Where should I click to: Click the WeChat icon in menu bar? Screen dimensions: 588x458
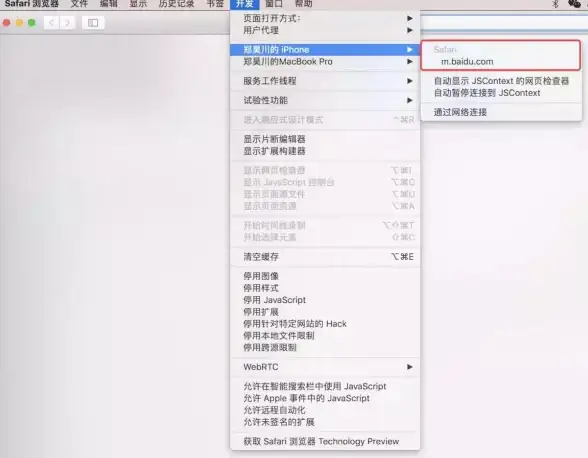574,4
